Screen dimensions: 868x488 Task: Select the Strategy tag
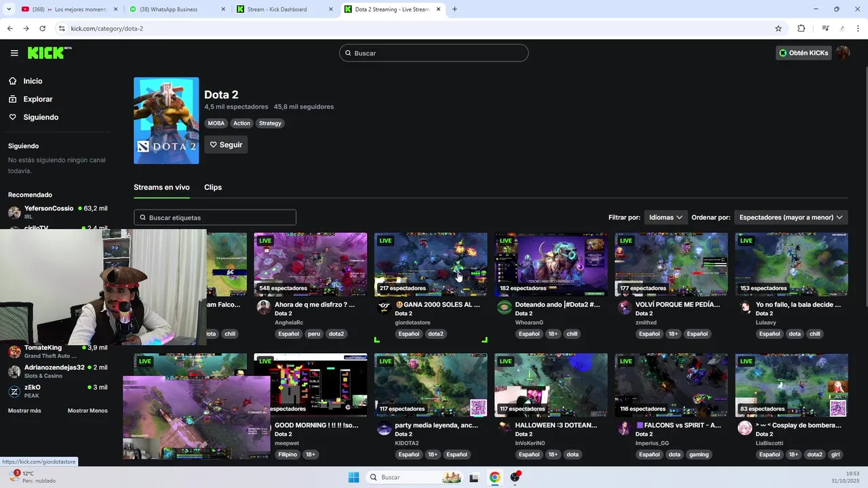(270, 123)
